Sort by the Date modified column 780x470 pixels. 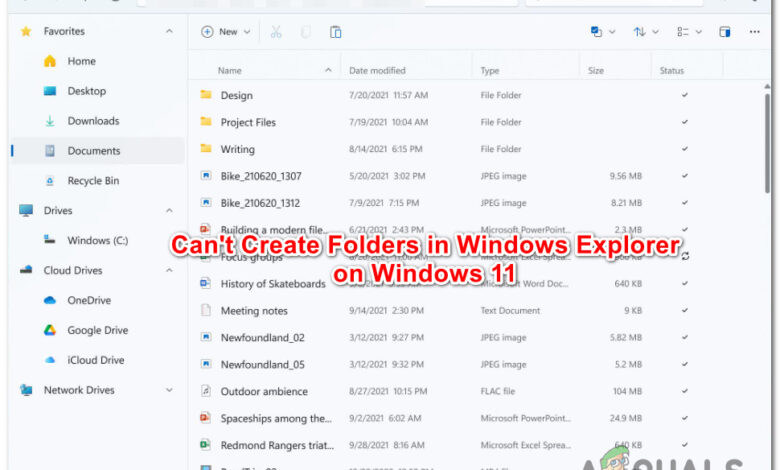point(377,71)
